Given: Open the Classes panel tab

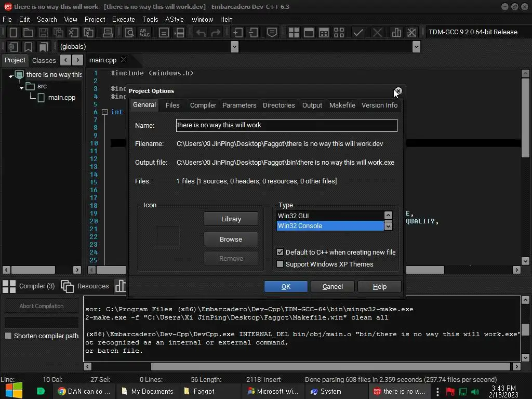Looking at the screenshot, I should (x=44, y=60).
